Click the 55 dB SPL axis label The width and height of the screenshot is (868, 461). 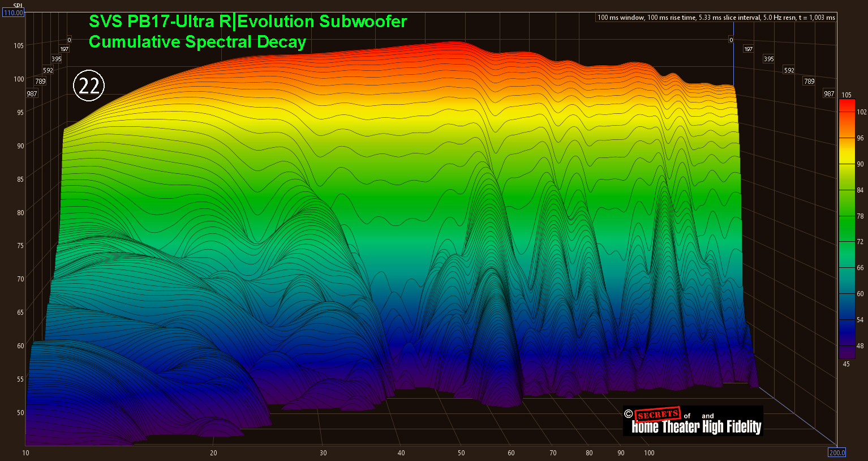pyautogui.click(x=20, y=379)
